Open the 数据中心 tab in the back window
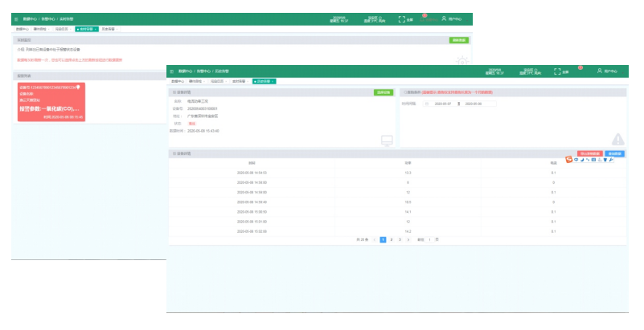 click(x=22, y=29)
